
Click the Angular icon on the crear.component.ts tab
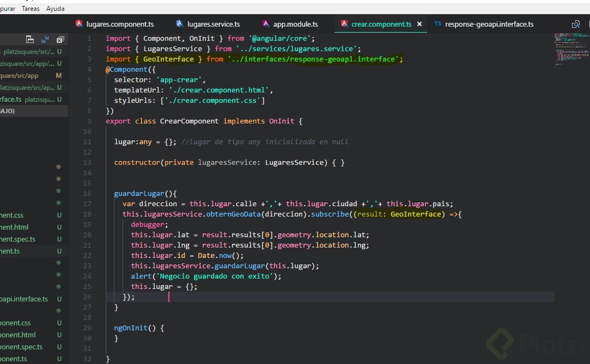click(344, 23)
